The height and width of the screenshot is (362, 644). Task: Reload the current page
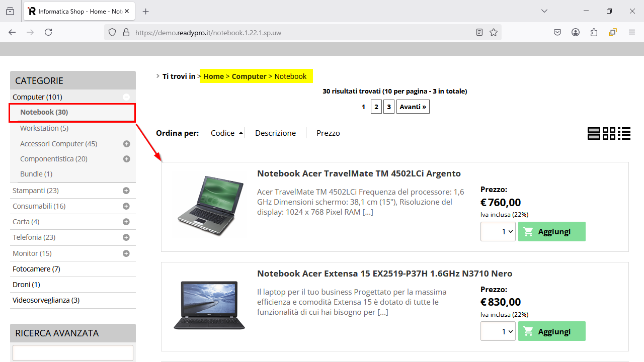pyautogui.click(x=48, y=32)
